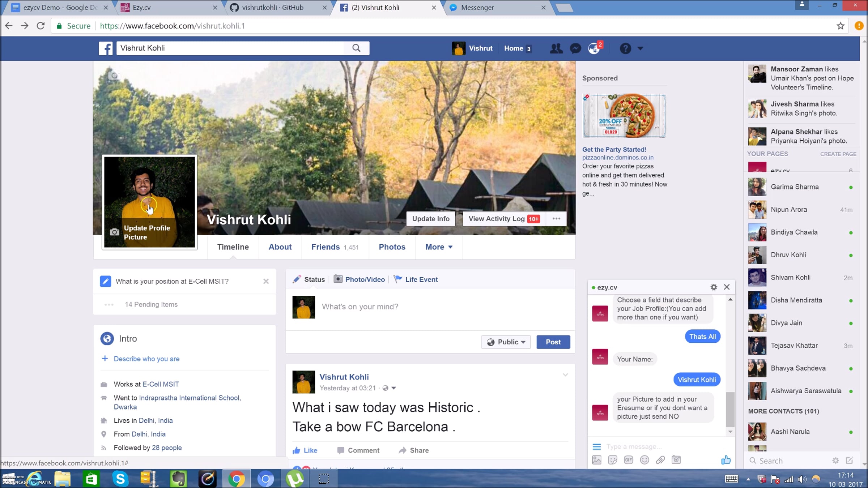
Task: Click the volume icon in system tray
Action: (802, 479)
